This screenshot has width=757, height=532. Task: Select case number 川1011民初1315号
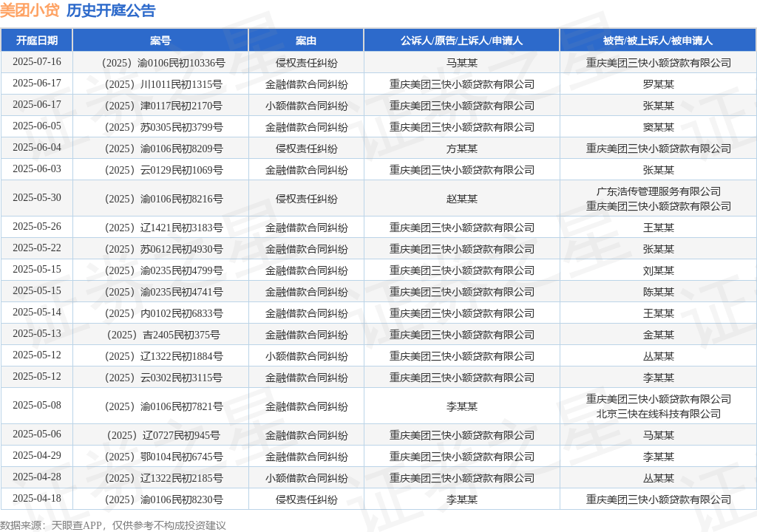coord(163,84)
